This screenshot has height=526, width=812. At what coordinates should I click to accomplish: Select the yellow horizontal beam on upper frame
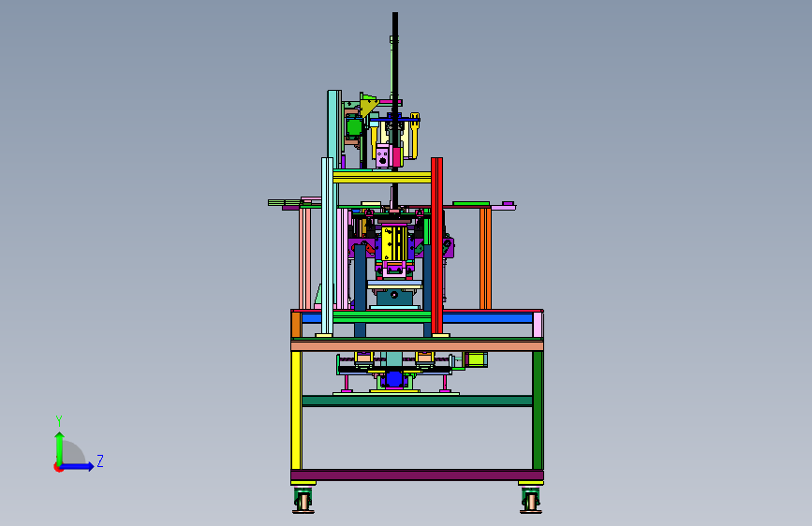(382, 178)
